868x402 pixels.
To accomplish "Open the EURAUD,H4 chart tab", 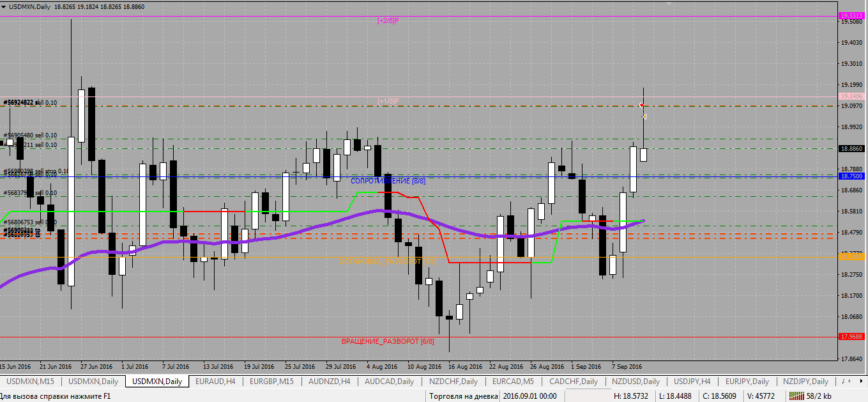I will click(x=216, y=382).
